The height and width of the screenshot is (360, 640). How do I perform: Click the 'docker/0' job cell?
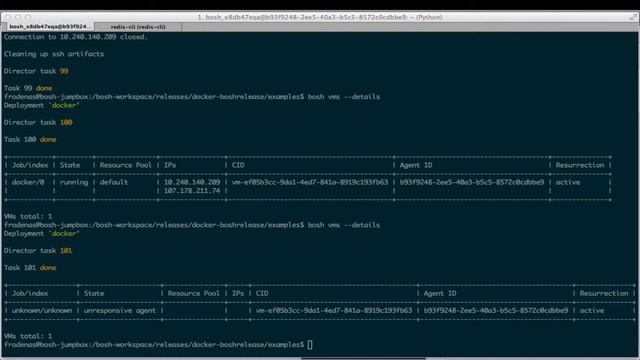(28, 182)
